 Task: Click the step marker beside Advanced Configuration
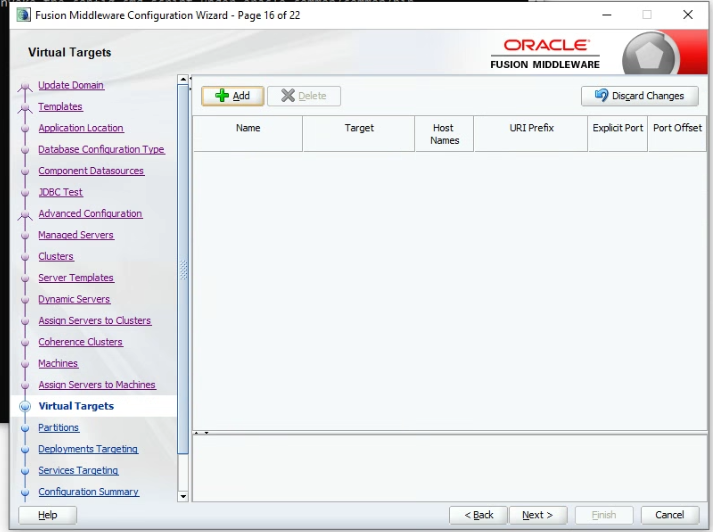pos(25,214)
